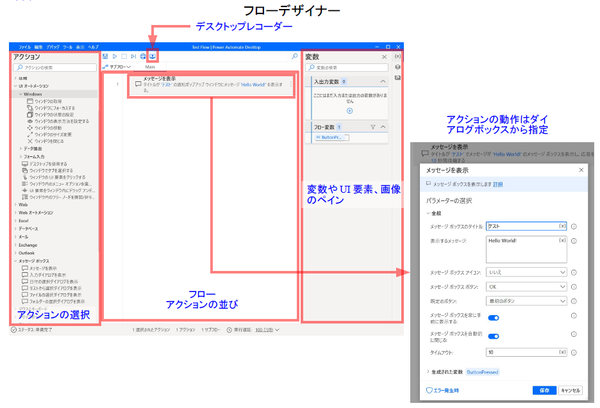Collapse the フロー変数 section
The width and height of the screenshot is (600, 408).
383,127
